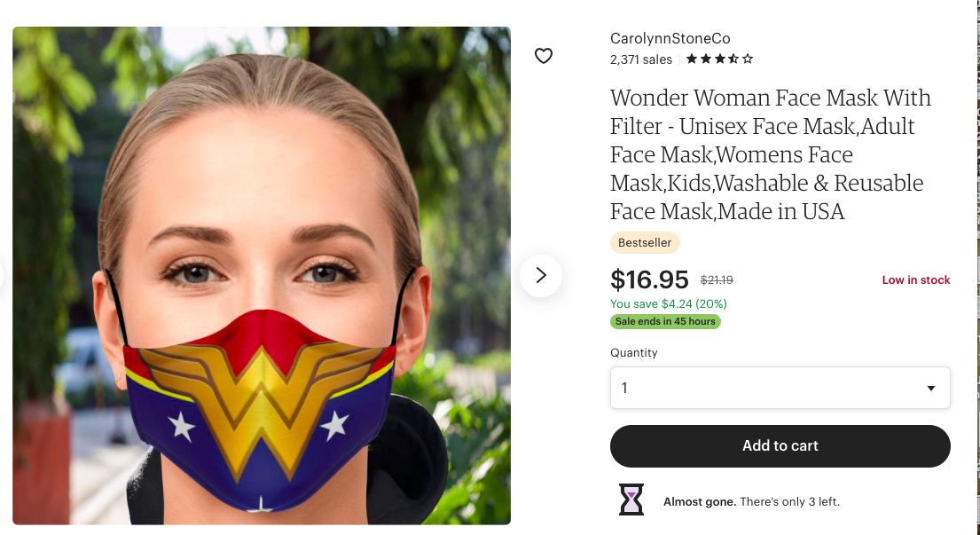980x535 pixels.
Task: Click the 'Almost gone' stock message
Action: [751, 501]
